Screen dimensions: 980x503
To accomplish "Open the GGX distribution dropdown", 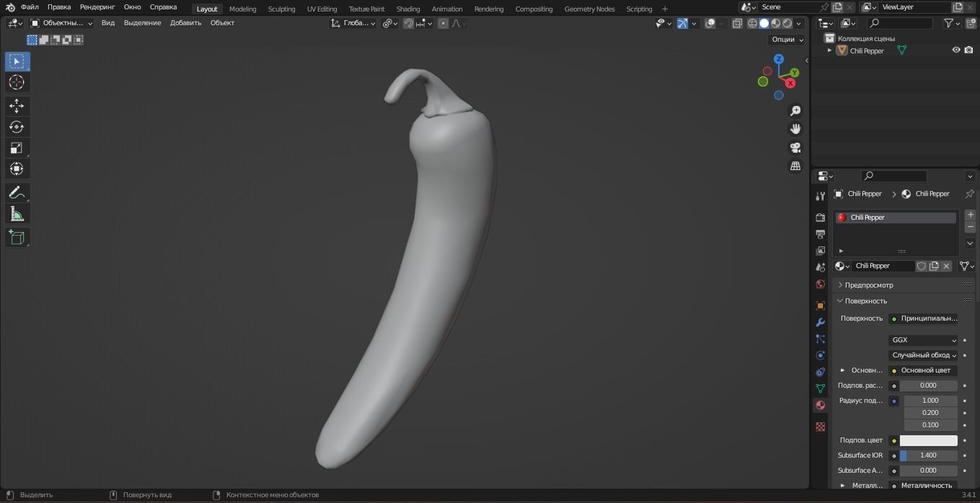I will coord(924,340).
